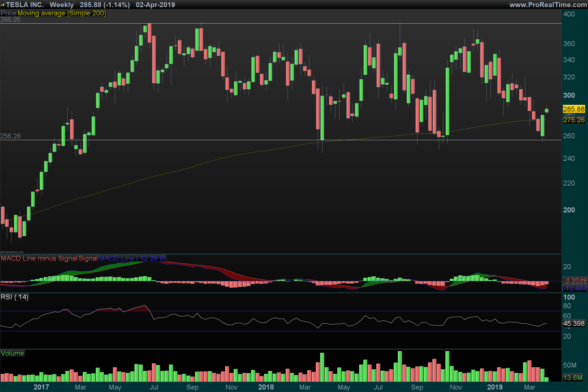Click the Moving average (Simple 200) label
The height and width of the screenshot is (392, 588).
pos(62,13)
